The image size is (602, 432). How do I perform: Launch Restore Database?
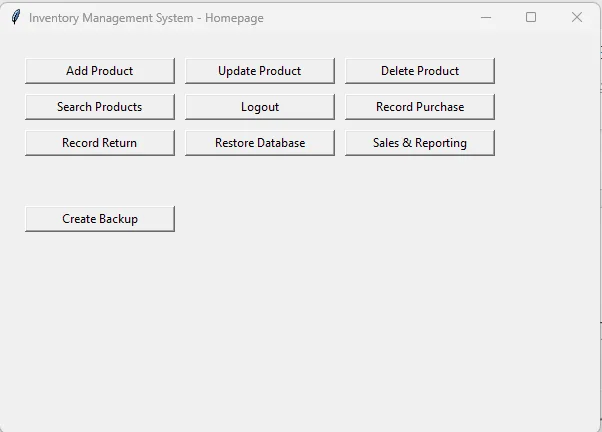point(260,143)
